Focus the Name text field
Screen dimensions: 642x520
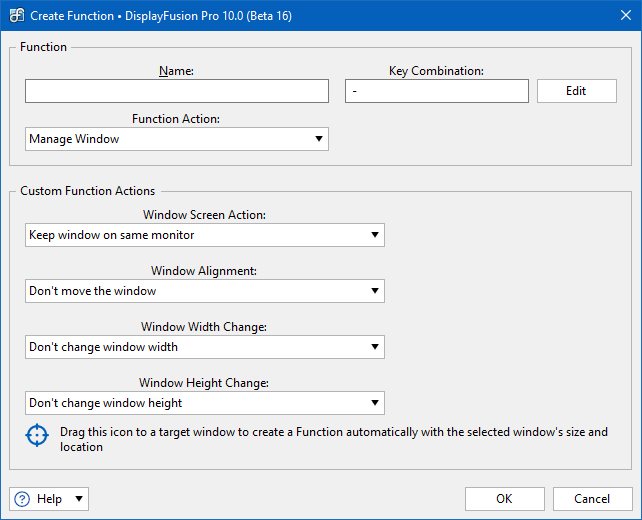[177, 91]
